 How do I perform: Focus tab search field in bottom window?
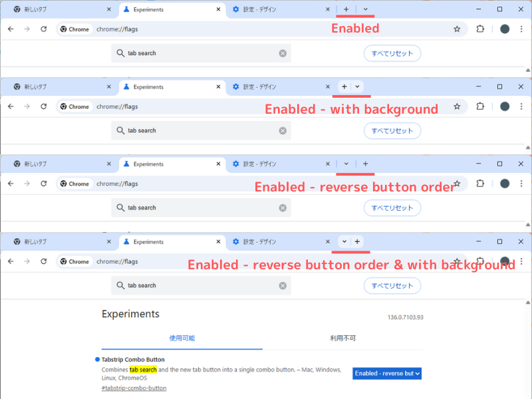201,285
